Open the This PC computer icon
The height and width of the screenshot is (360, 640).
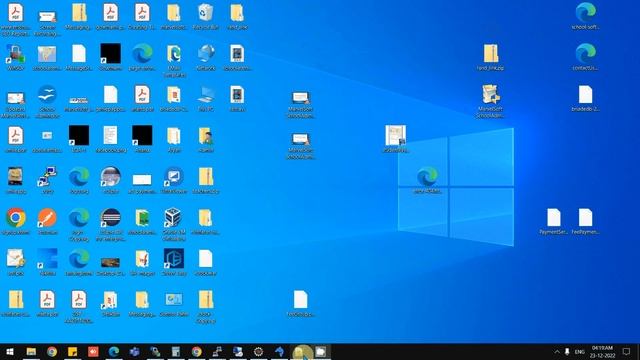coord(206,96)
